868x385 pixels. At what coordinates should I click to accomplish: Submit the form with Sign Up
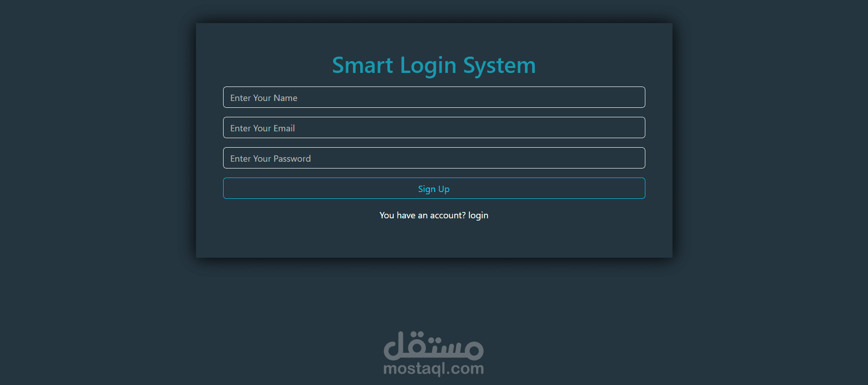point(434,188)
